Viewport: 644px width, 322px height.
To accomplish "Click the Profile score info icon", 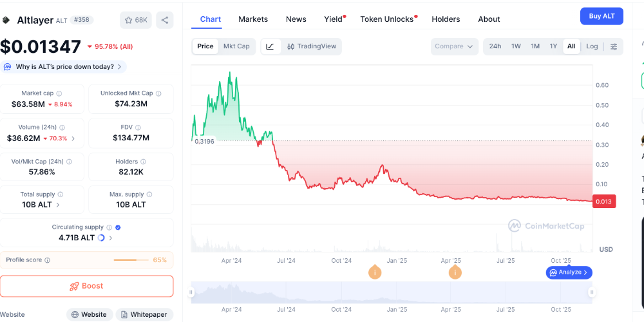I will tap(48, 260).
